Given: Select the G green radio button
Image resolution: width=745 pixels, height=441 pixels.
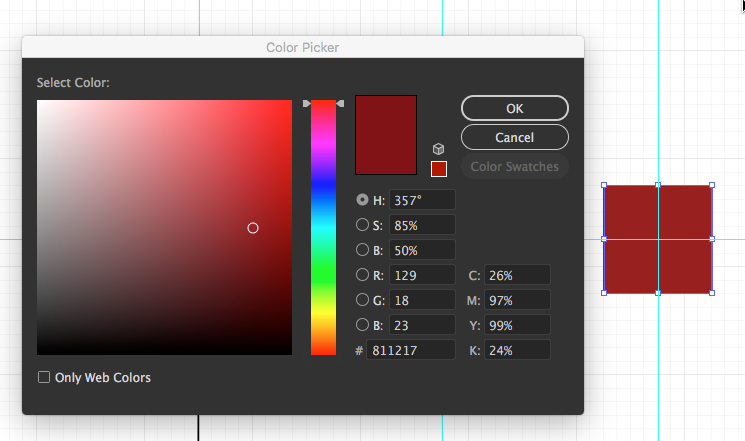Looking at the screenshot, I should (362, 300).
